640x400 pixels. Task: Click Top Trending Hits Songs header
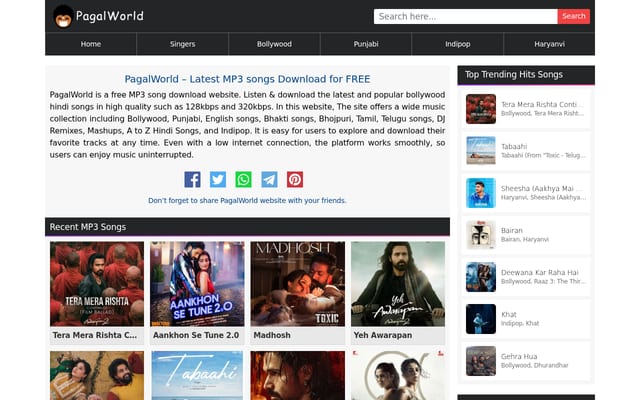[x=526, y=75]
